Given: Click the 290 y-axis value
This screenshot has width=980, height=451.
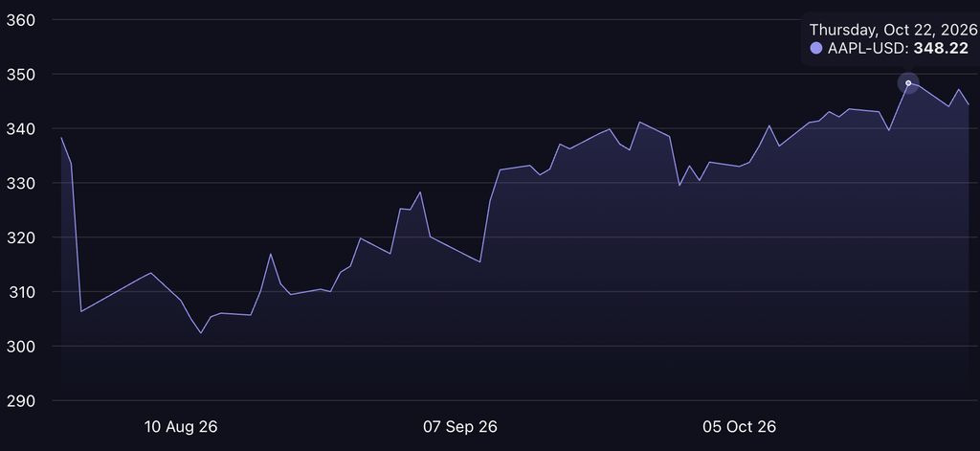Looking at the screenshot, I should point(20,400).
